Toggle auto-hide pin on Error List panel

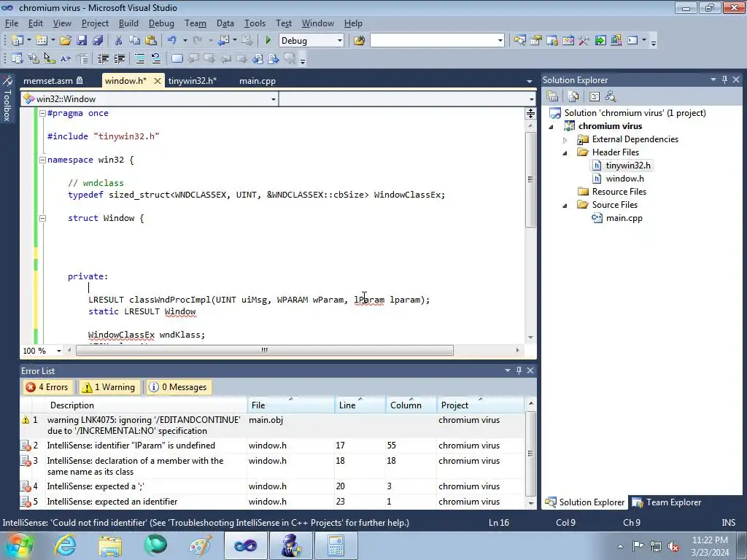pyautogui.click(x=519, y=370)
